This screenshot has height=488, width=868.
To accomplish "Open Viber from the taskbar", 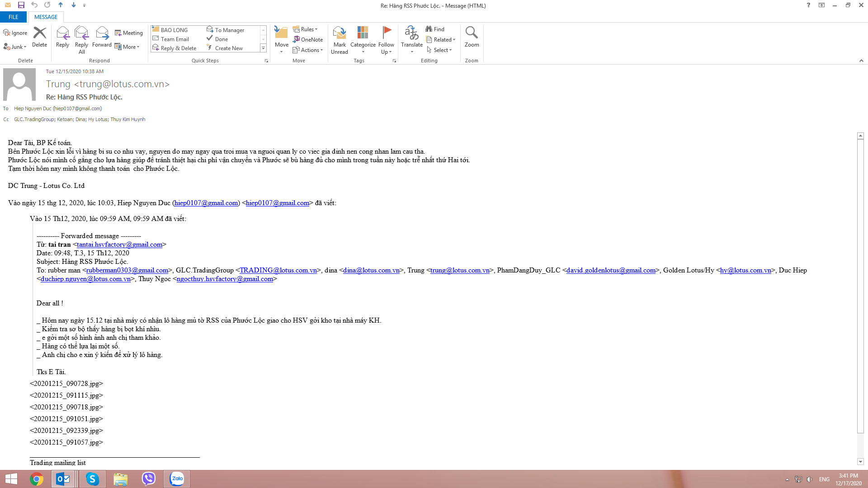I will [x=148, y=479].
